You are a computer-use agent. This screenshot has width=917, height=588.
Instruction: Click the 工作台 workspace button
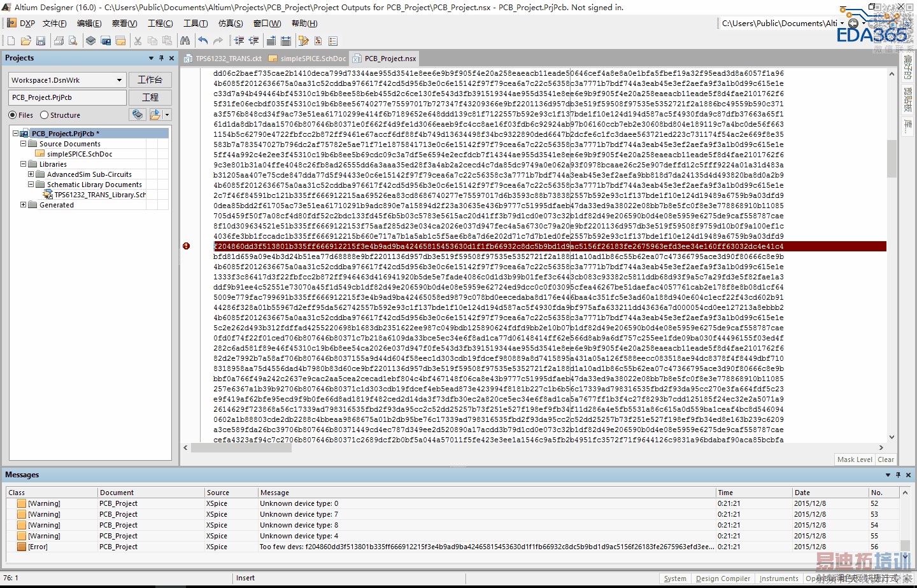[x=150, y=80]
